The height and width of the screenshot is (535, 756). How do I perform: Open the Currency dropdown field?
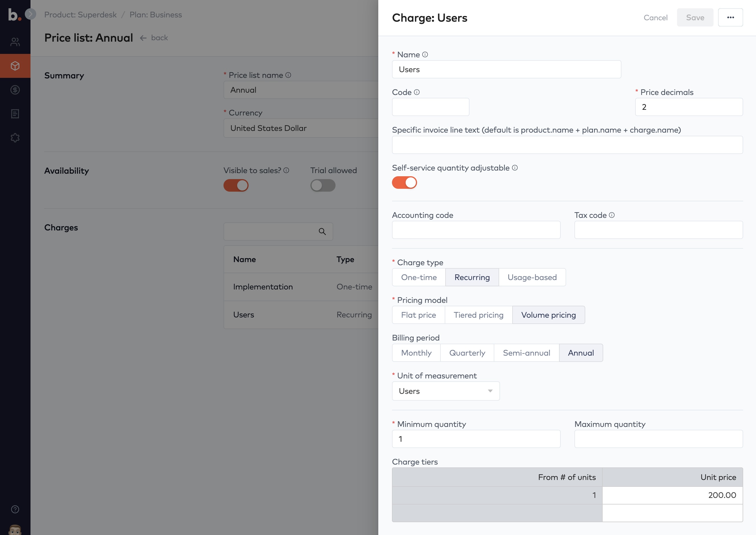click(301, 128)
